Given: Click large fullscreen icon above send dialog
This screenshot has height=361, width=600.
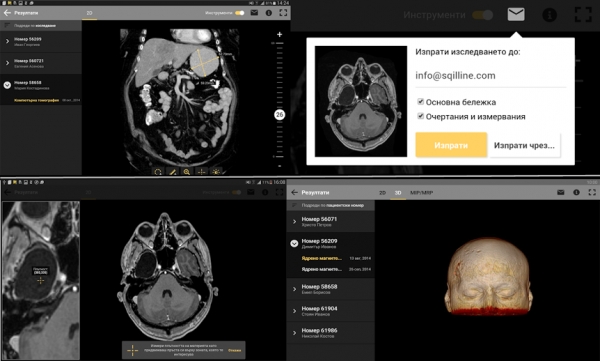Looking at the screenshot, I should 583,15.
